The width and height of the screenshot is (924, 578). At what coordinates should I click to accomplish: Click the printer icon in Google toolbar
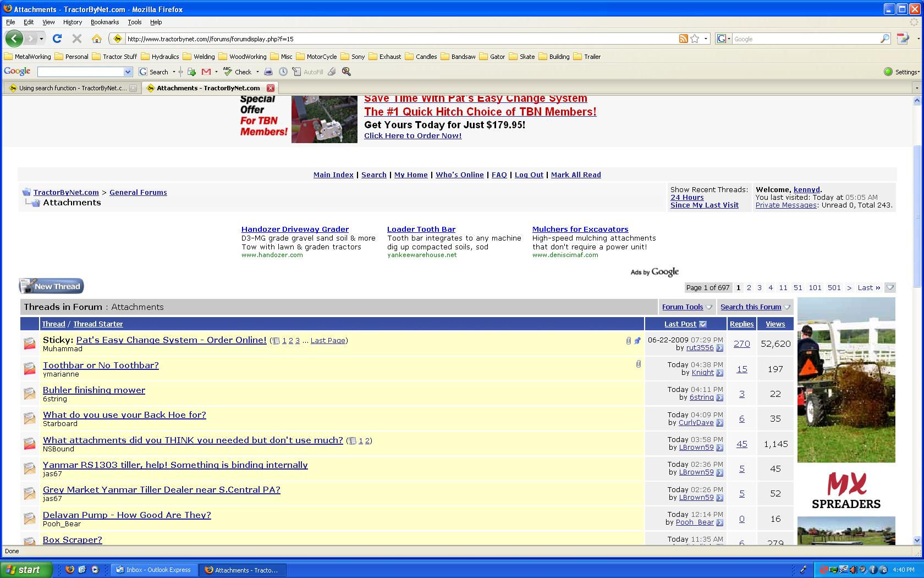tap(268, 72)
